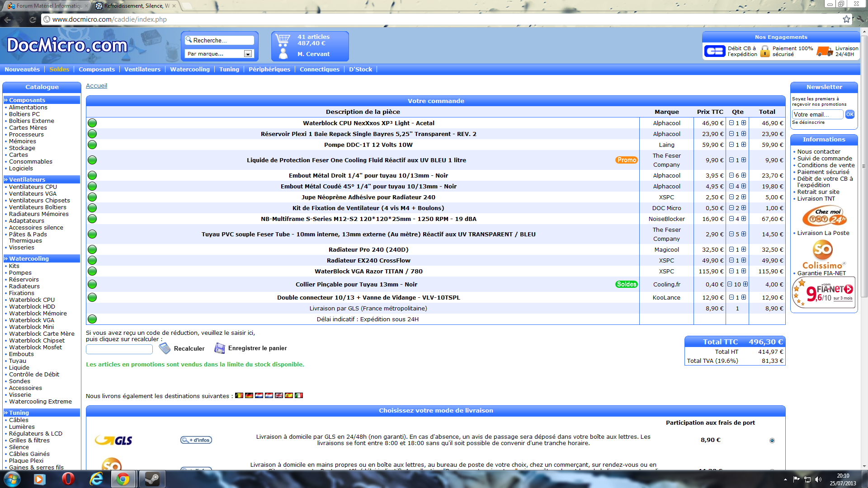868x488 pixels.
Task: Open the 'Par marque...' dropdown
Action: click(247, 54)
